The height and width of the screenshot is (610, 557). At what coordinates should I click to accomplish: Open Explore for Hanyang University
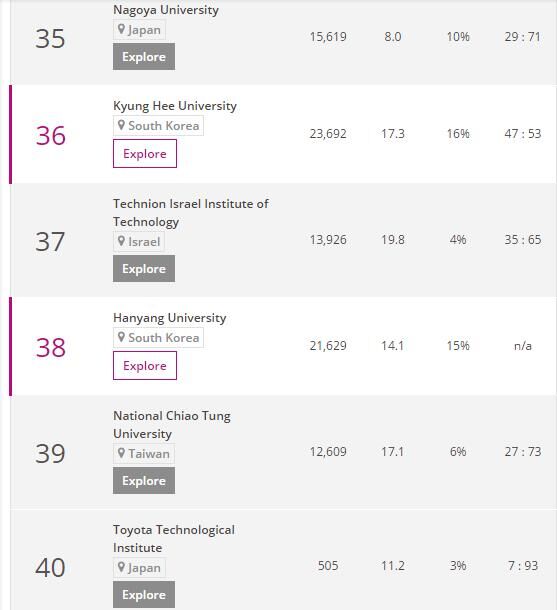pyautogui.click(x=145, y=366)
